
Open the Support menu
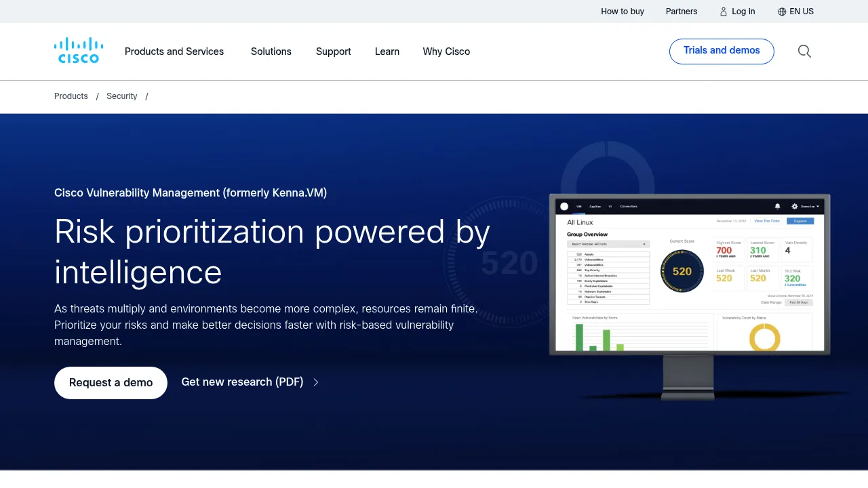click(x=334, y=52)
